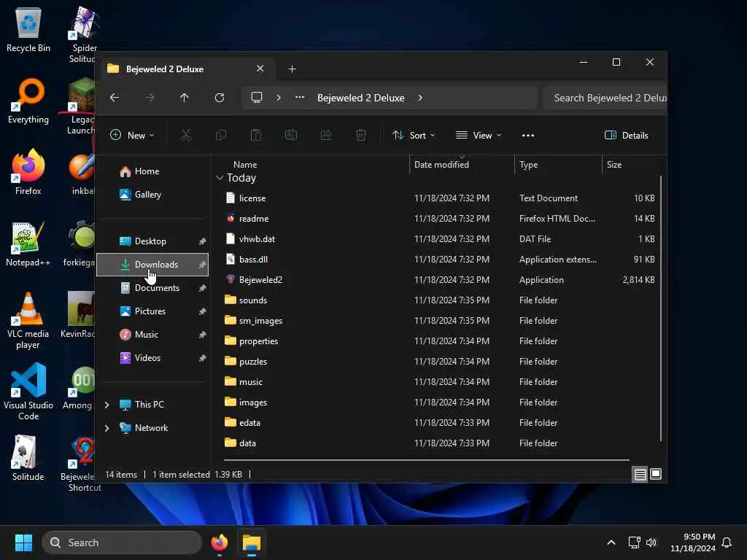This screenshot has height=560, width=747.
Task: Sort by Date modified column header
Action: [x=462, y=165]
